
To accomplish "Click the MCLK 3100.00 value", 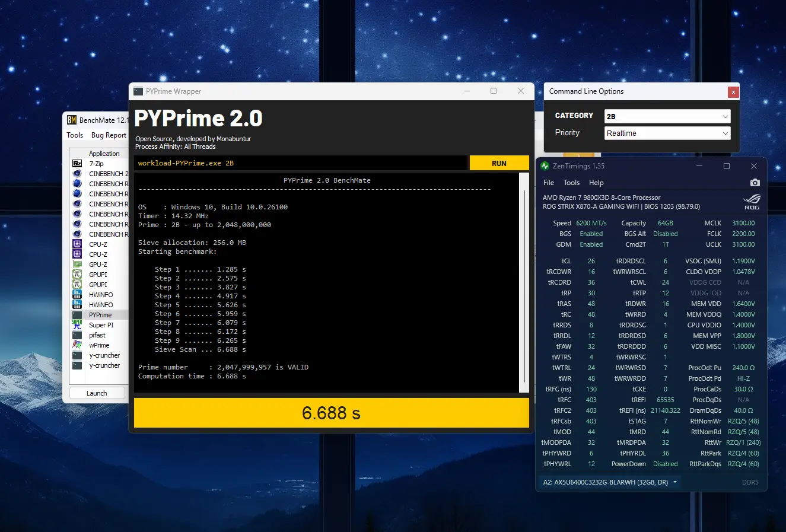I will click(x=743, y=223).
